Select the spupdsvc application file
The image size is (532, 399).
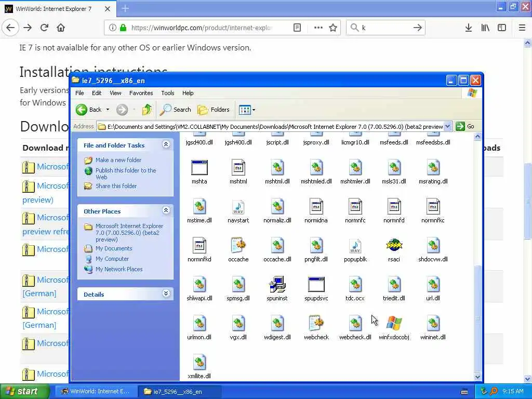316,285
